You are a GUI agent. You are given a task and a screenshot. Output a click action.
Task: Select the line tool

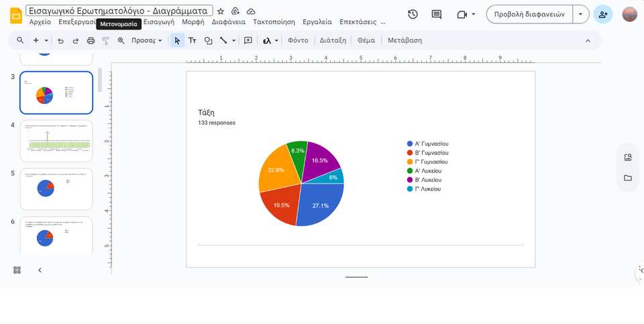pos(223,40)
